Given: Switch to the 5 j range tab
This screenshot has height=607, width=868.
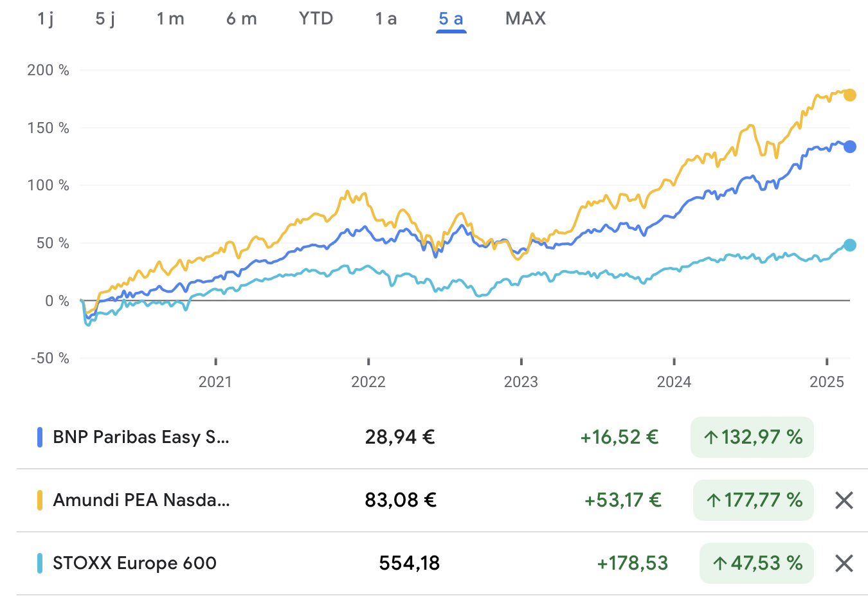Looking at the screenshot, I should [x=105, y=19].
